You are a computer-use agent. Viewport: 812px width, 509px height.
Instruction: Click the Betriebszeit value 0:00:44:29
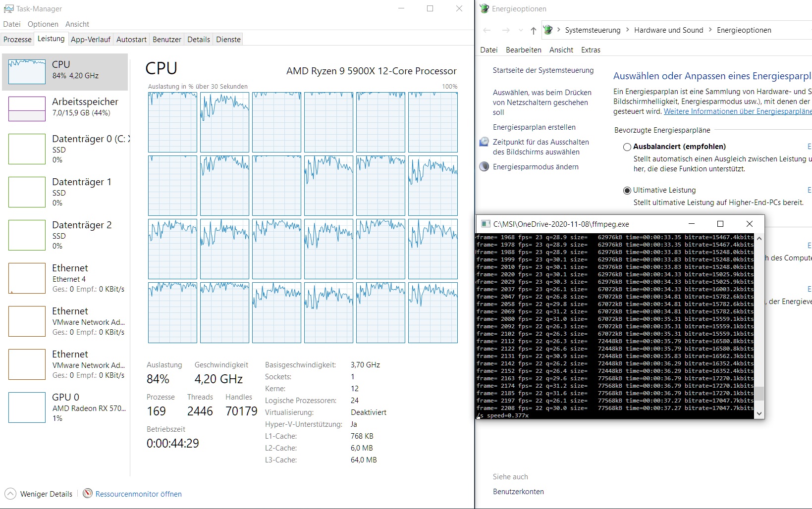click(x=172, y=443)
